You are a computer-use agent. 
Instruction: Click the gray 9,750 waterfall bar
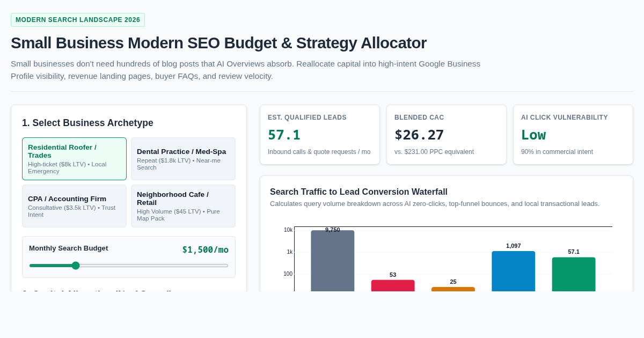pos(333,261)
